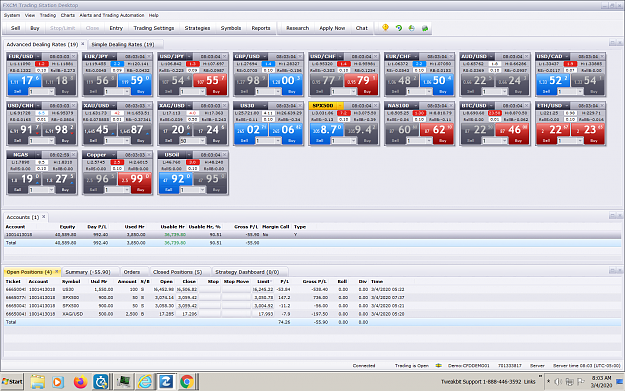625x391 pixels.
Task: Select the XAG/USD open position row
Action: (313, 314)
